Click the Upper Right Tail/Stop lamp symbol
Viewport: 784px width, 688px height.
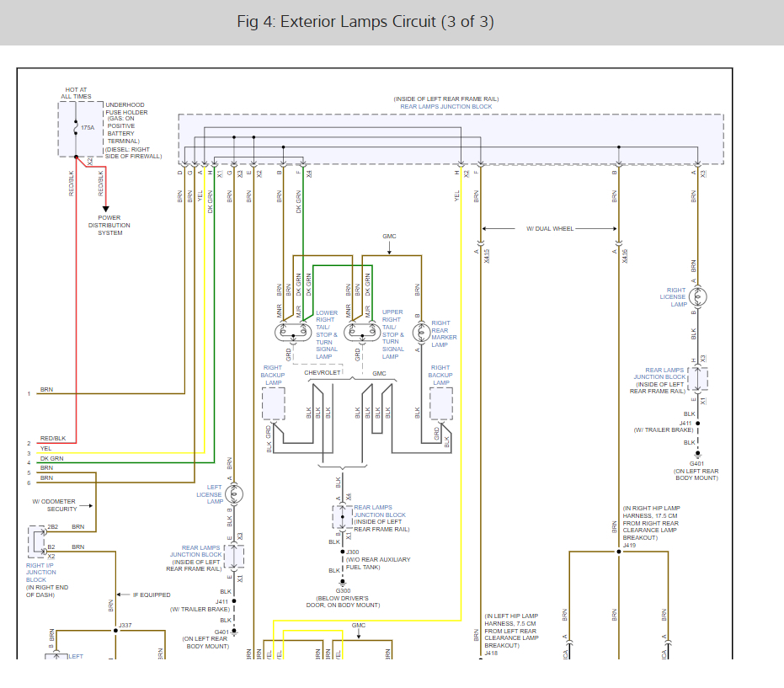click(359, 331)
